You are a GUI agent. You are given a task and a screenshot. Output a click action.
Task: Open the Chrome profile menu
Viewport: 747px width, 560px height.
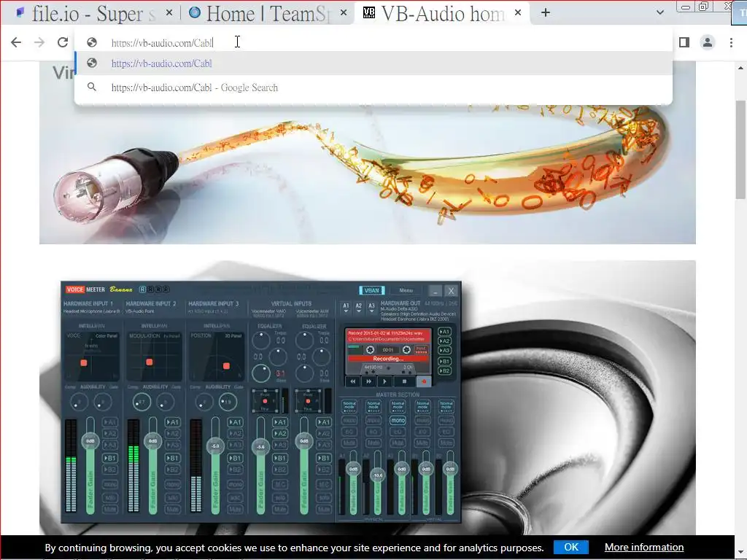point(708,42)
